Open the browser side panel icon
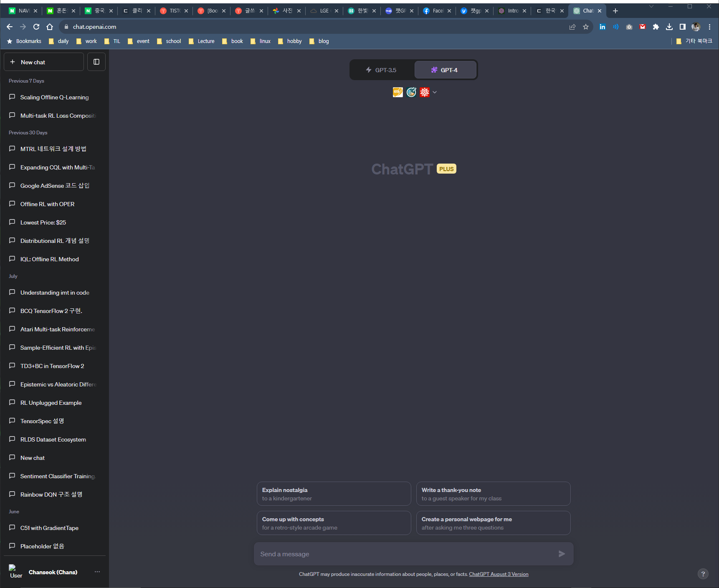This screenshot has height=588, width=719. click(683, 27)
